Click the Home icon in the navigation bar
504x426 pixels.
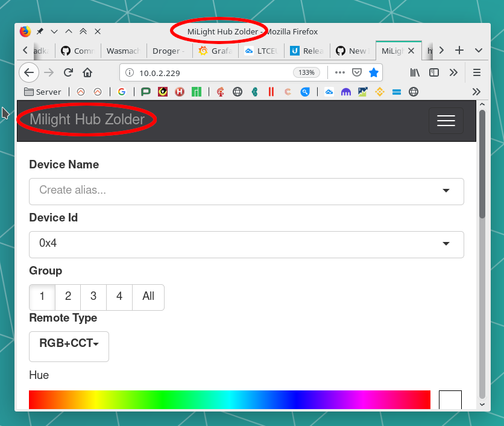click(x=87, y=72)
